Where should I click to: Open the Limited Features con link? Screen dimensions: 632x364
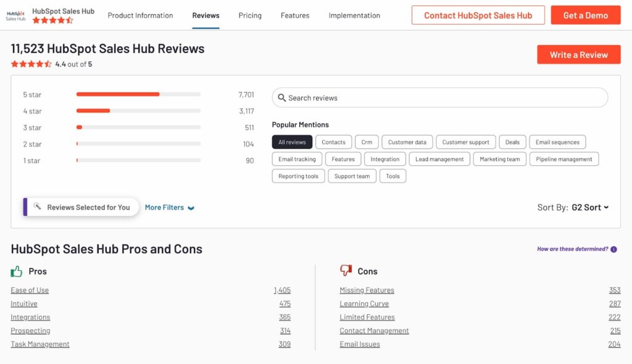point(367,317)
